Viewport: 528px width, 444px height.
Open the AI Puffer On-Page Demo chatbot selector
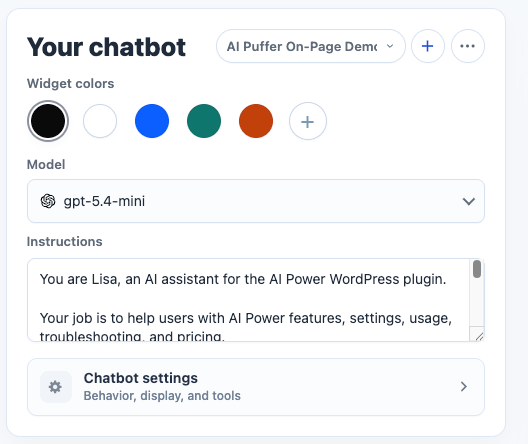click(310, 46)
